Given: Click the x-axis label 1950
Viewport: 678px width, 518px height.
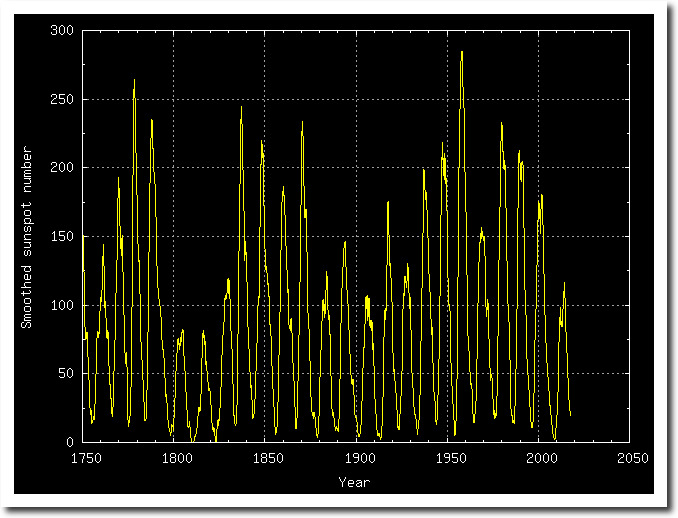Looking at the screenshot, I should point(451,458).
